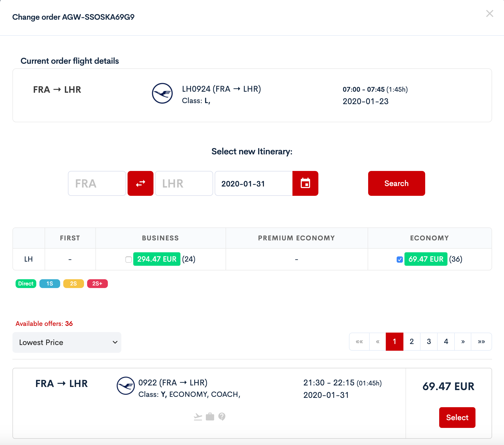Click the FIRST column header
Screen dimensions: 504x445
70,238
